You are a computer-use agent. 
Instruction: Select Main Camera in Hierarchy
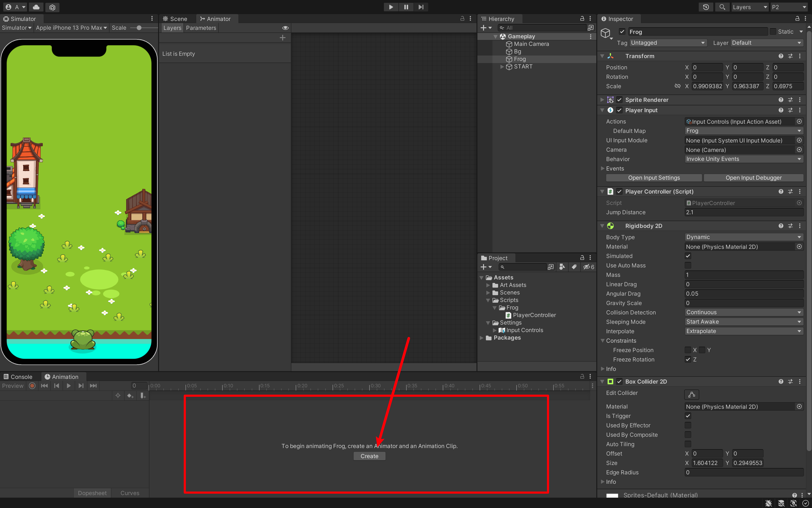pyautogui.click(x=531, y=44)
